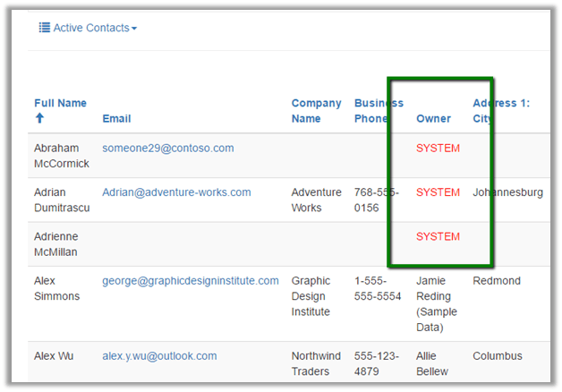The width and height of the screenshot is (562, 392).
Task: Open the alex.y.wu@outlook.com email link
Action: click(159, 356)
